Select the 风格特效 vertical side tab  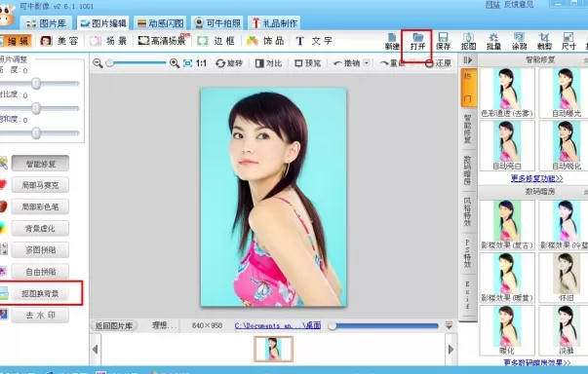click(x=468, y=212)
